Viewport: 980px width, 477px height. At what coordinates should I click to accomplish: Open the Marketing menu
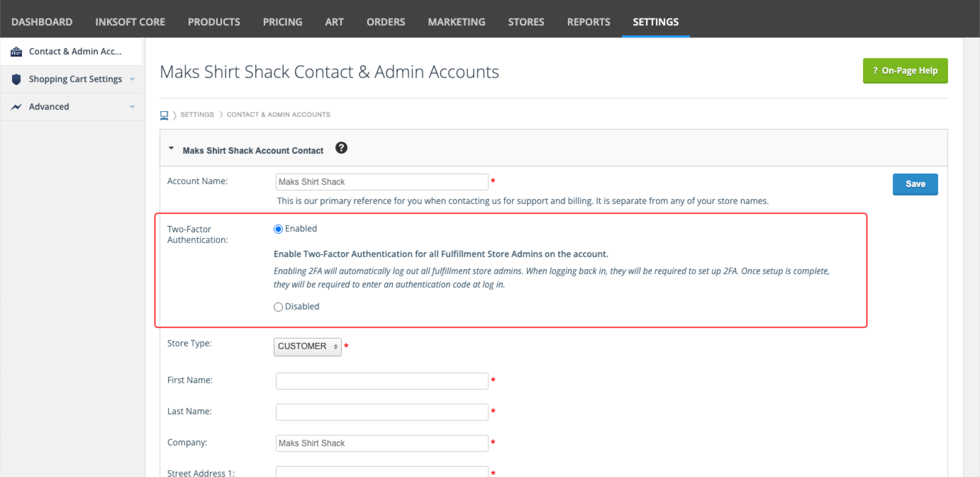[457, 22]
